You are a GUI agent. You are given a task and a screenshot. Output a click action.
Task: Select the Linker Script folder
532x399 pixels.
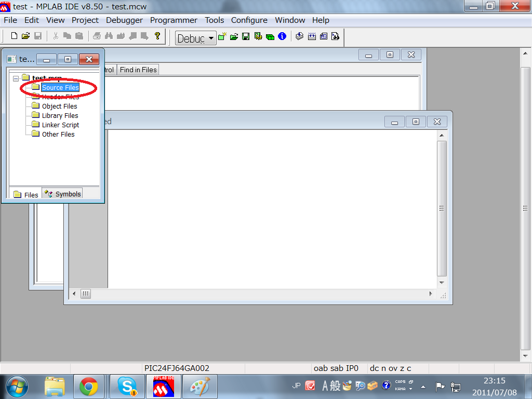tap(60, 125)
